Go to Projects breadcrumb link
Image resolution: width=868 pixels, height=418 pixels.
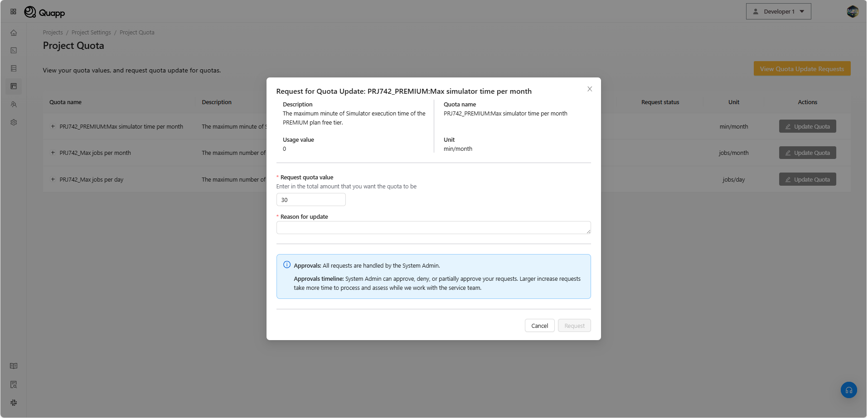click(53, 33)
